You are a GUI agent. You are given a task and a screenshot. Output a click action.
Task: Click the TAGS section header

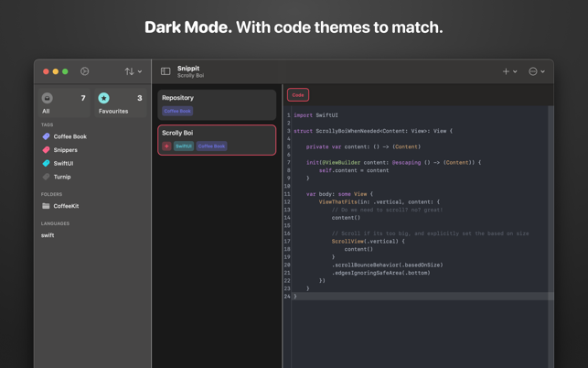click(x=48, y=124)
